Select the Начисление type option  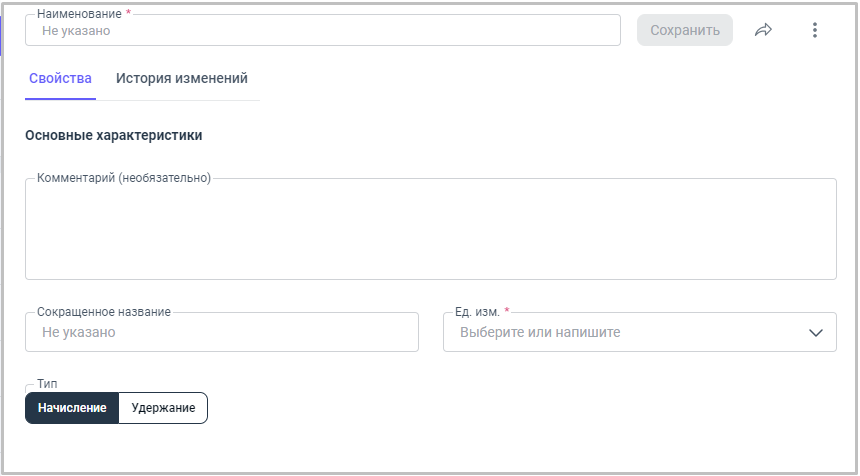tap(72, 408)
